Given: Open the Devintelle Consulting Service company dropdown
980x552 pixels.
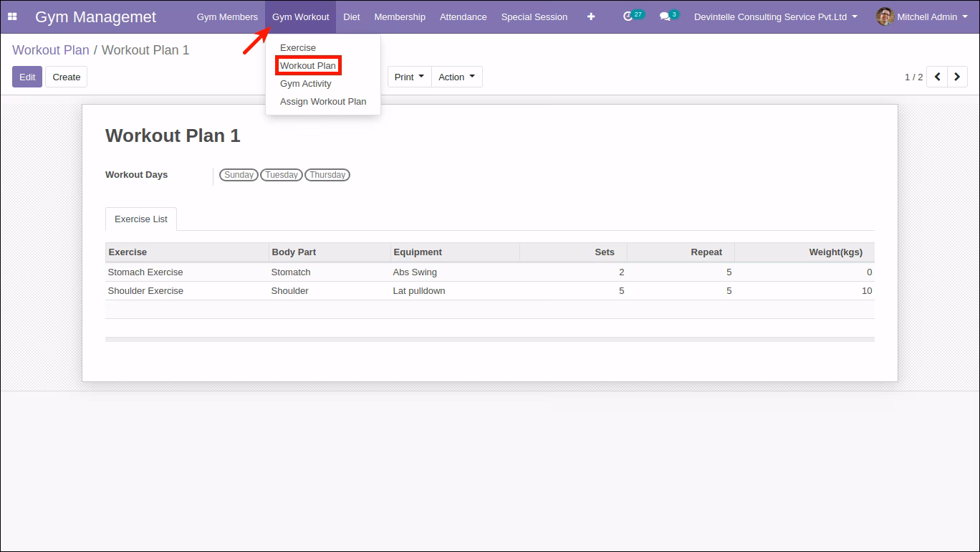Looking at the screenshot, I should click(776, 16).
